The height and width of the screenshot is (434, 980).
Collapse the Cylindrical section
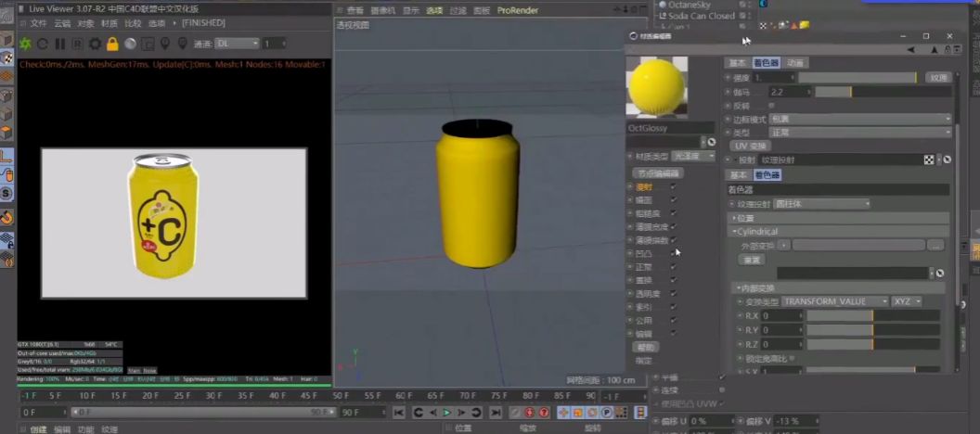coord(733,231)
